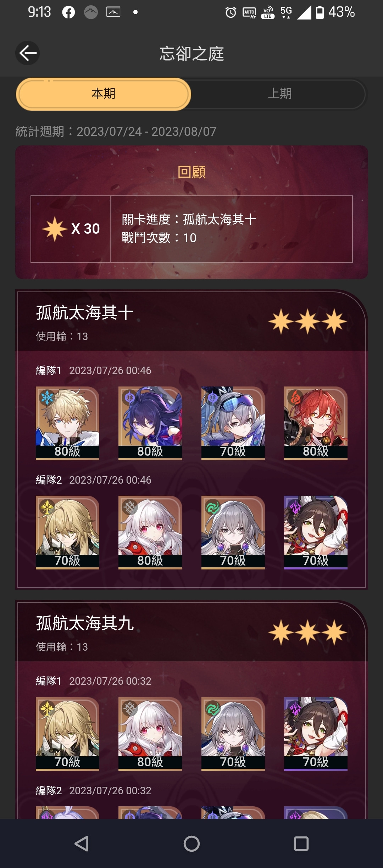383x868 pixels.
Task: Open the 孤航太海其九 stage header
Action: pos(191,631)
